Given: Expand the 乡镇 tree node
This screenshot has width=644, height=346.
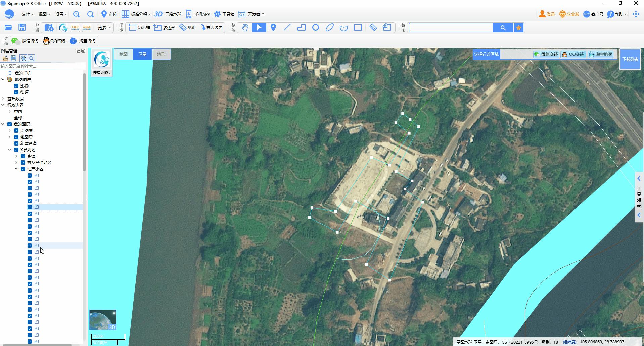Looking at the screenshot, I should [x=16, y=156].
